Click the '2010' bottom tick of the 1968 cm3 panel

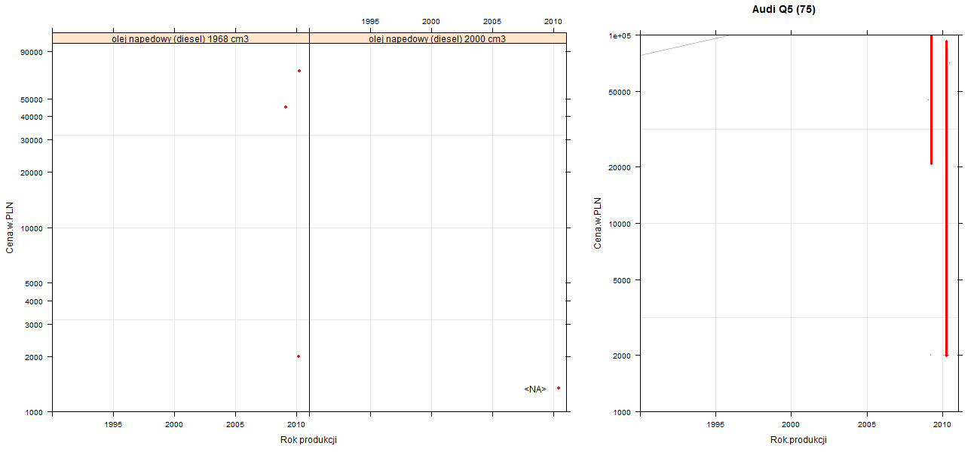296,425
